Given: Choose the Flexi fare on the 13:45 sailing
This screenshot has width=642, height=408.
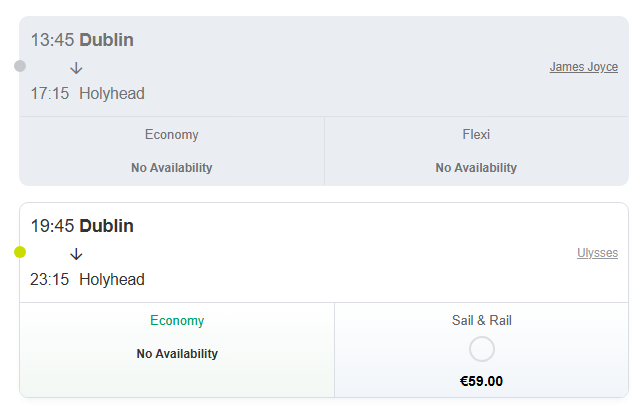Looking at the screenshot, I should click(x=476, y=135).
